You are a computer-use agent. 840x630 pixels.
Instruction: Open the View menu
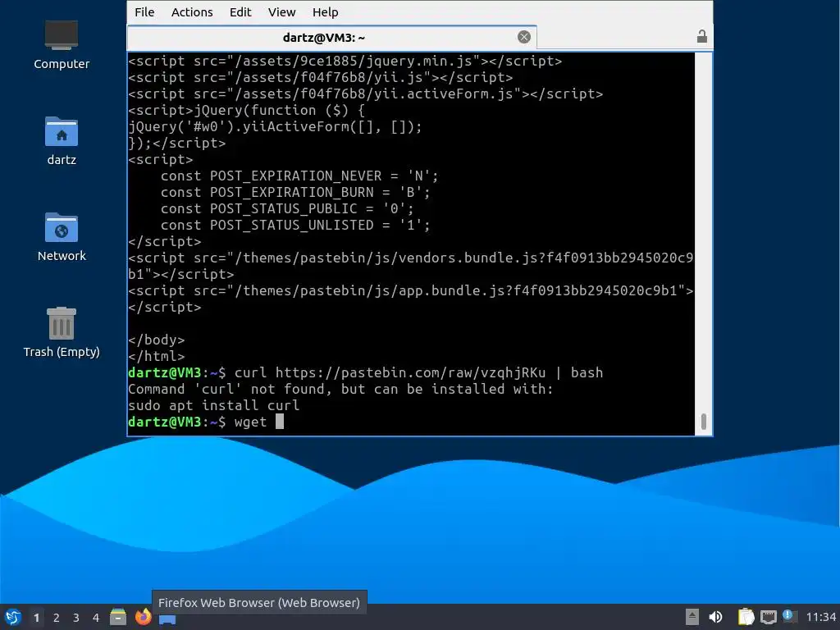click(x=282, y=12)
